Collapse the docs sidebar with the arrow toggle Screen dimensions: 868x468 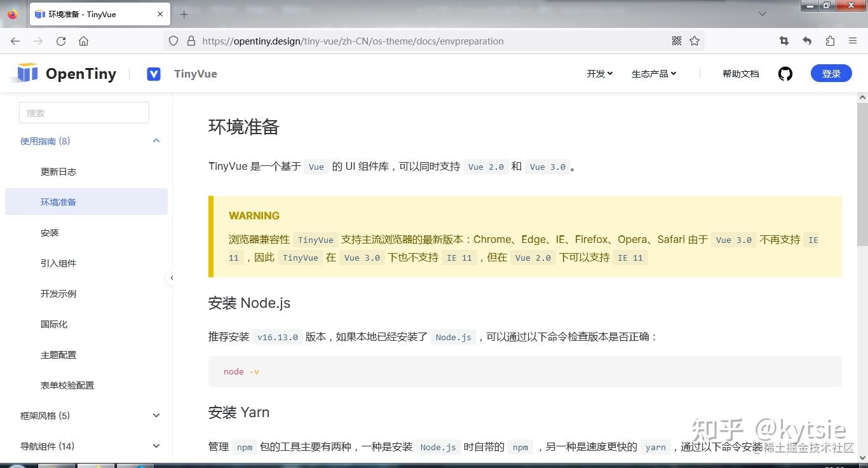172,278
